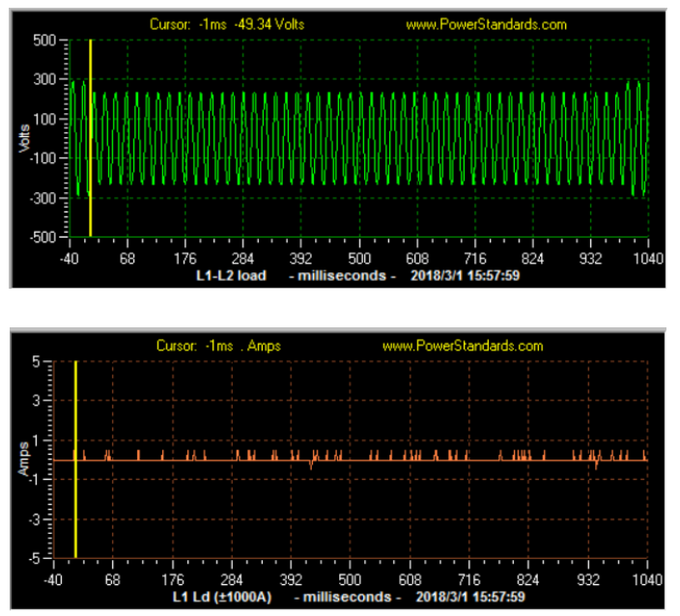Click the 5 tick on Amps axis
Image resolution: width=680 pixels, height=616 pixels.
point(45,362)
